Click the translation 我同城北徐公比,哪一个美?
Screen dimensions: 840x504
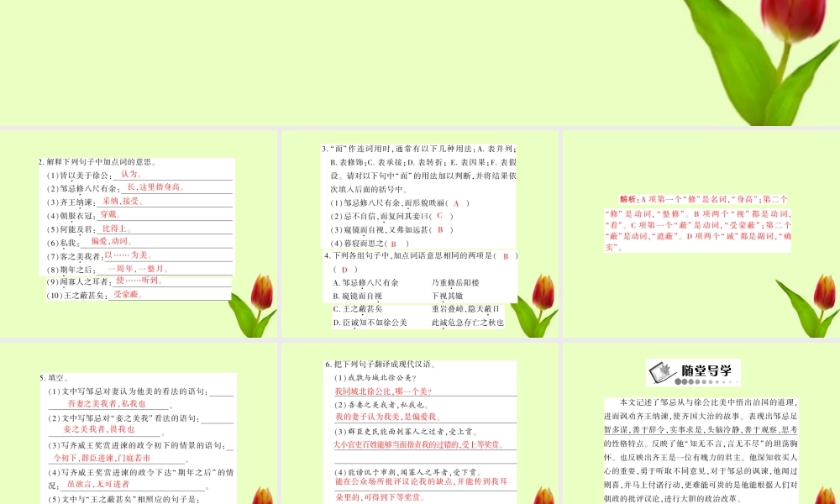[x=384, y=391]
